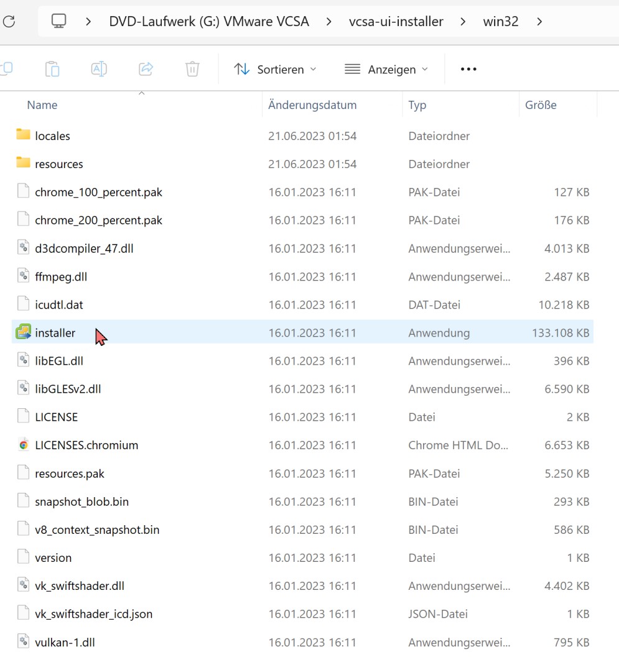Screen dimensions: 619x672
Task: Click the Rename icon in toolbar
Action: 99,69
